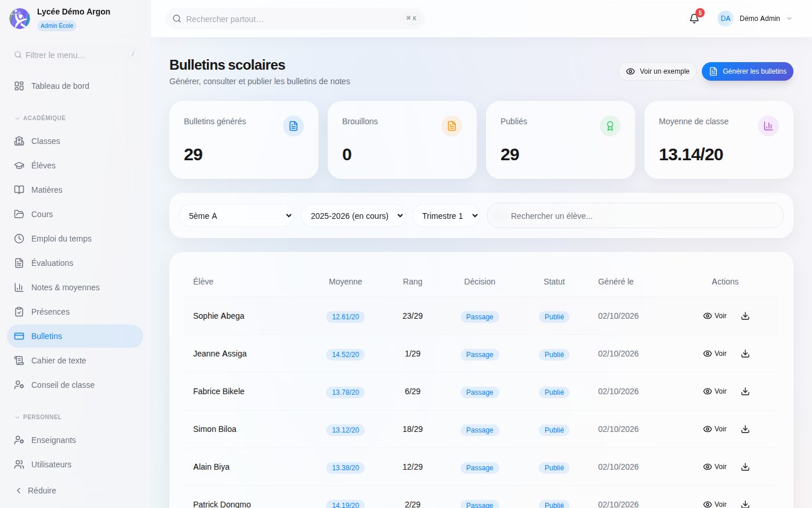Download Sophie Abega's bulletin

(745, 316)
